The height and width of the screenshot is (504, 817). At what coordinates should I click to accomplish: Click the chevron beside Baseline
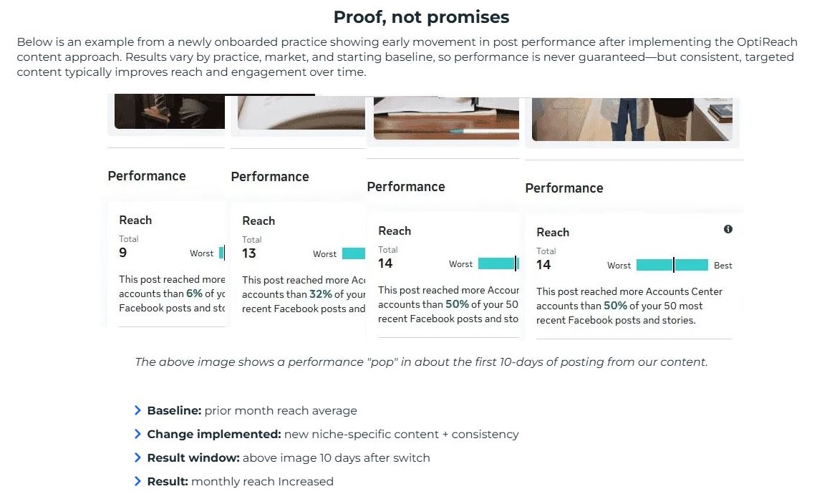click(x=137, y=410)
